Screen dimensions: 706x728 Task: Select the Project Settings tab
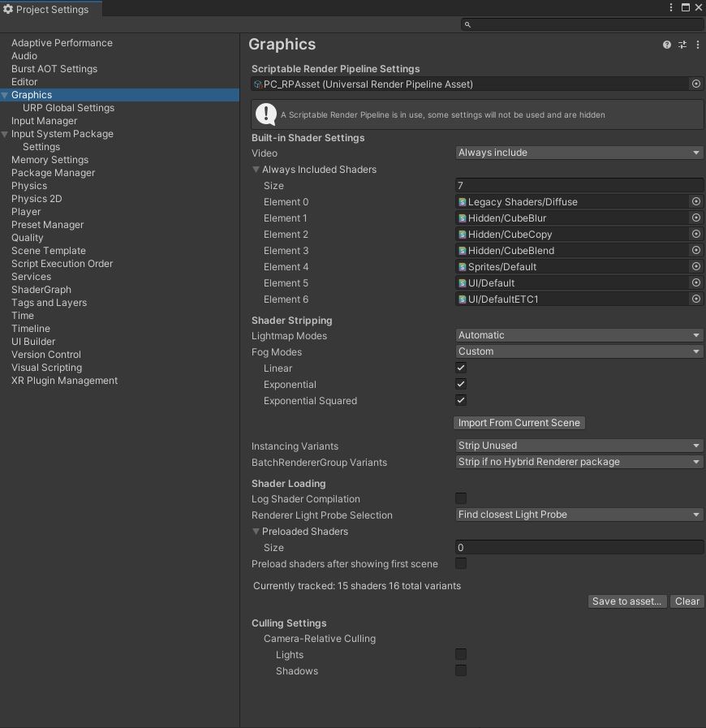(51, 9)
